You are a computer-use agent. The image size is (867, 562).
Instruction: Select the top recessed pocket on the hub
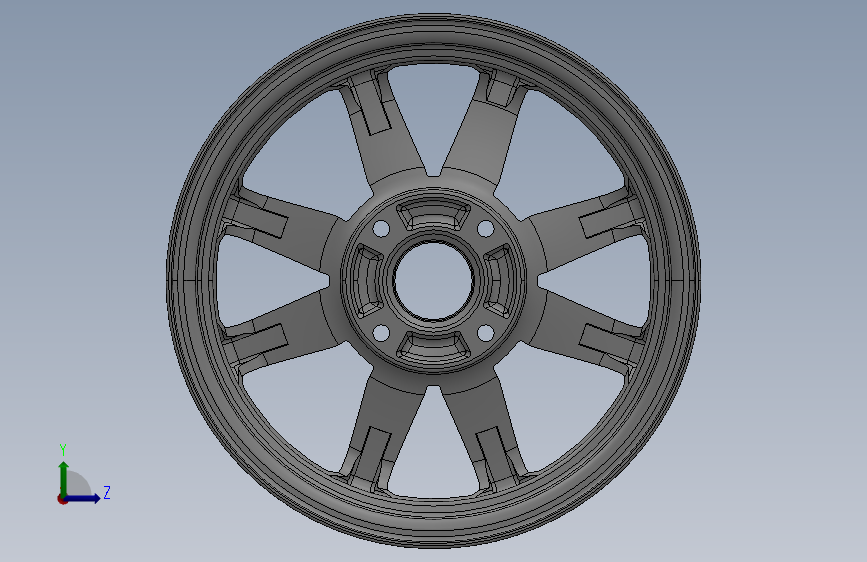pyautogui.click(x=434, y=216)
